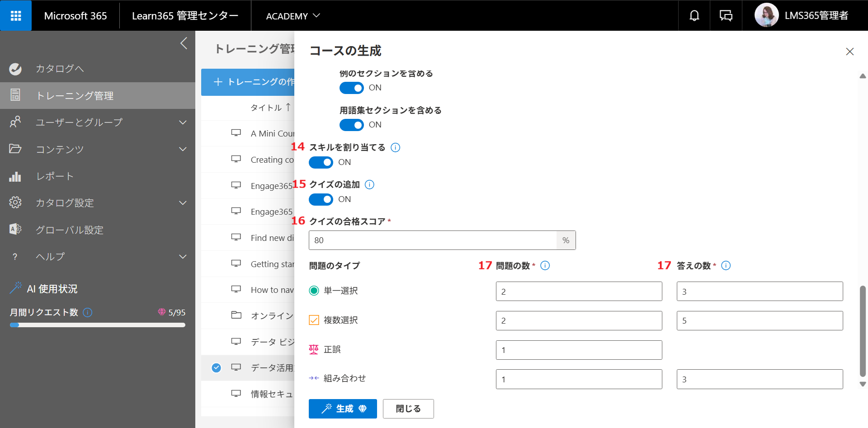Click the コンテンツ folder icon
The height and width of the screenshot is (428, 868).
coord(15,149)
